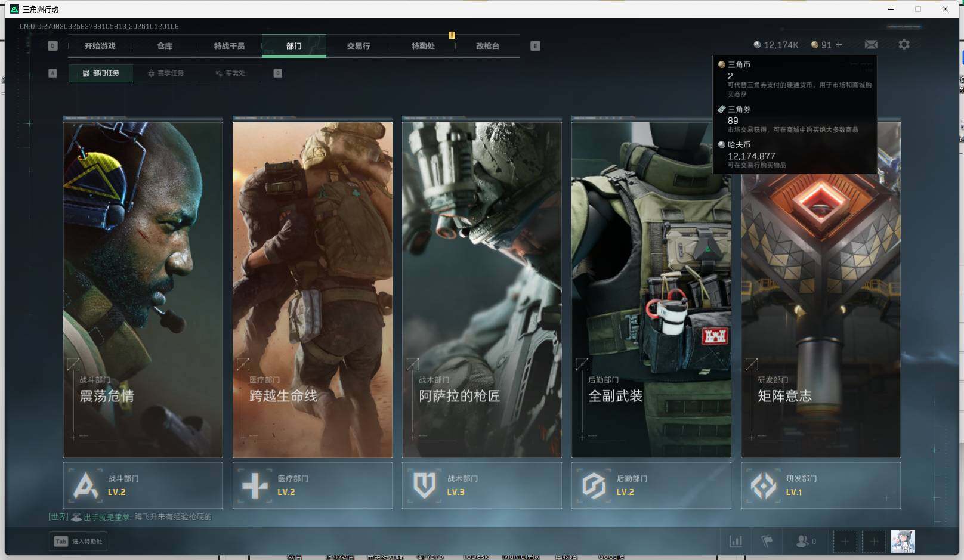Open the 特战干员 tab
964x560 pixels.
(229, 46)
